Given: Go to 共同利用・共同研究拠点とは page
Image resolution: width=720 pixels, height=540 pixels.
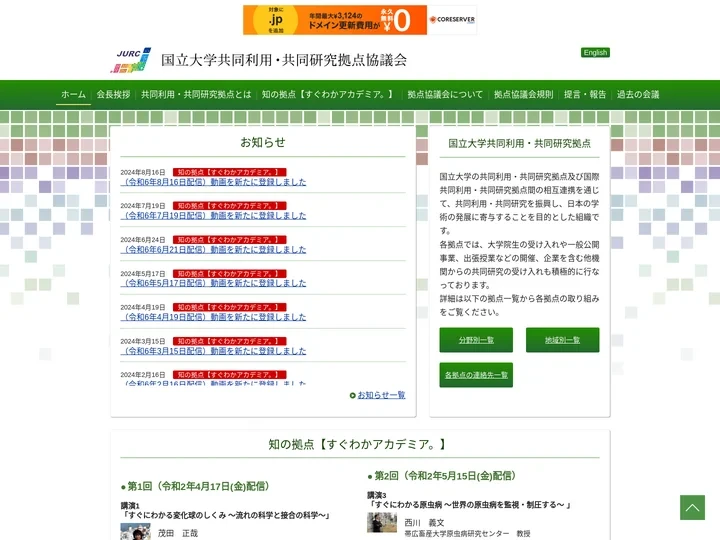Looking at the screenshot, I should 196,94.
